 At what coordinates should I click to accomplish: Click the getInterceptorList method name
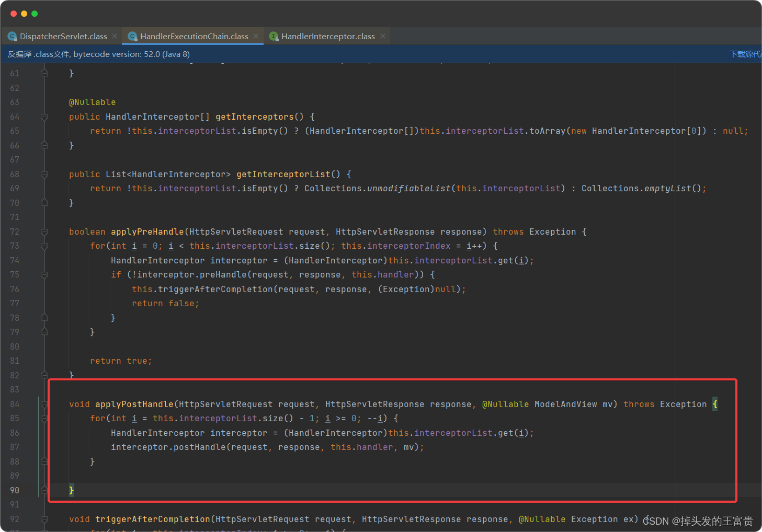[283, 174]
